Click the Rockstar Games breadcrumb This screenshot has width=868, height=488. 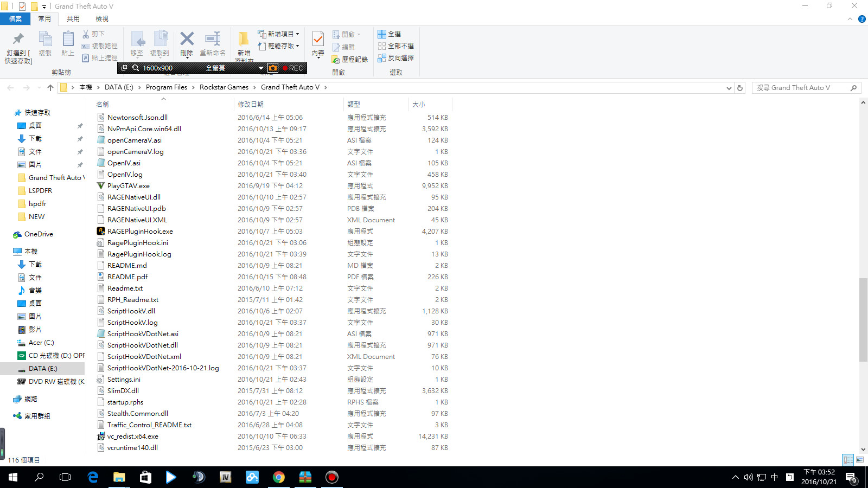pyautogui.click(x=224, y=87)
